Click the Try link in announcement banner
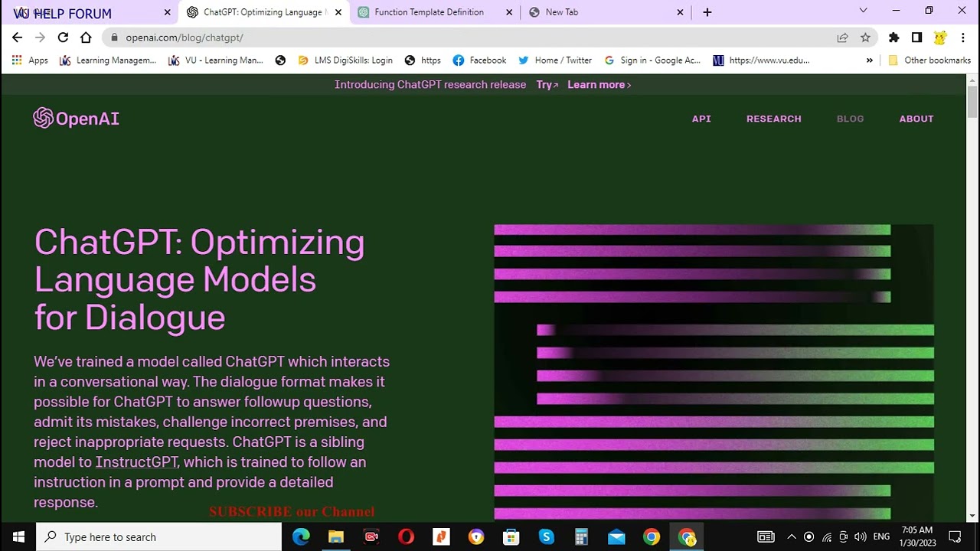The image size is (980, 551). [547, 85]
